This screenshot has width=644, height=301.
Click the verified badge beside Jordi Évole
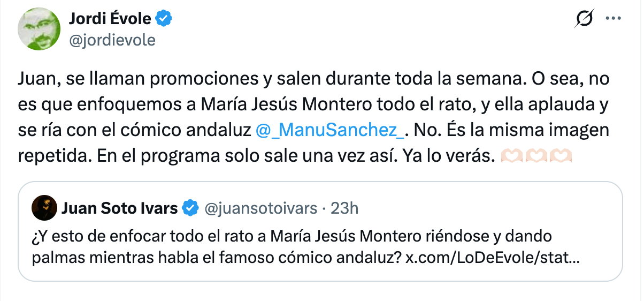[164, 20]
